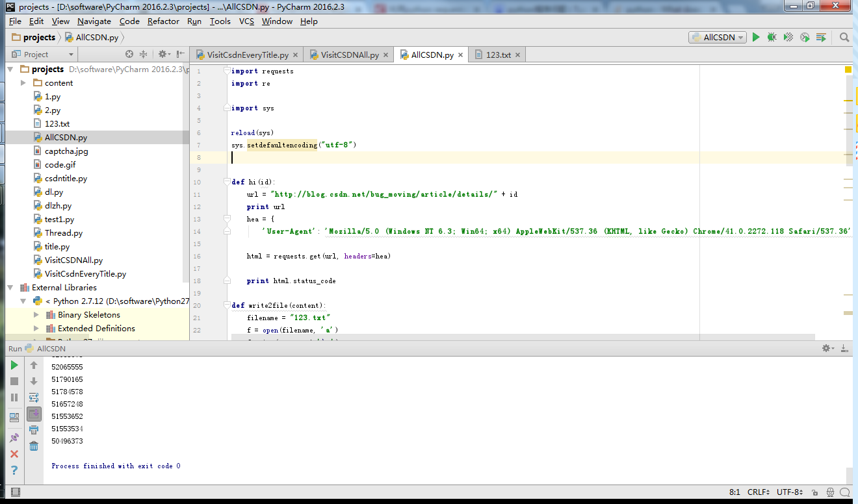
Task: Toggle soft-wrap in the Run console
Action: [x=34, y=397]
